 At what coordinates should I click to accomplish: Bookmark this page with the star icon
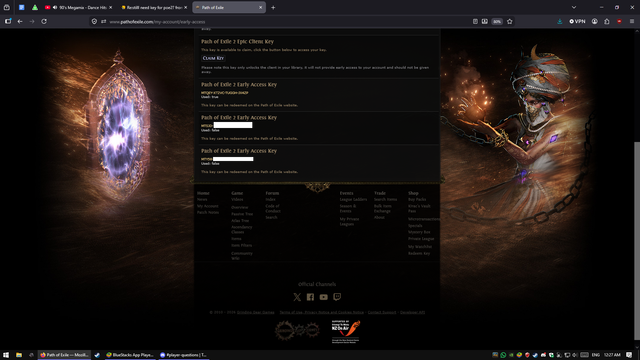[x=509, y=21]
